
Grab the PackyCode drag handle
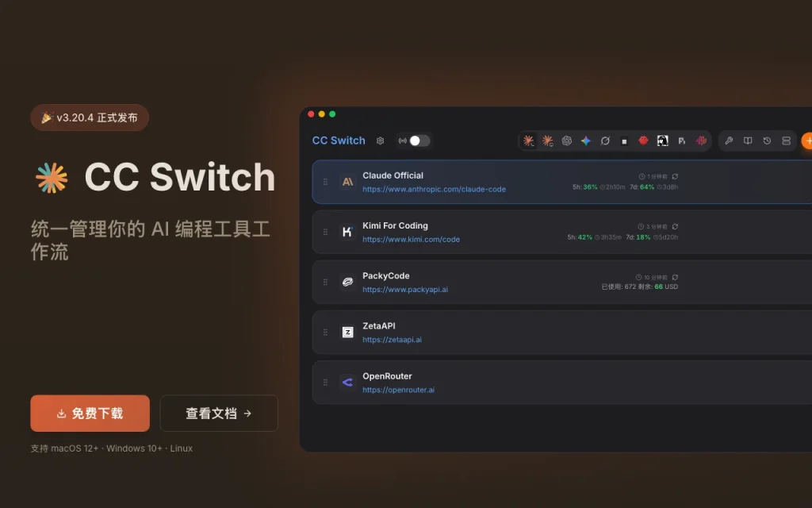pos(325,282)
